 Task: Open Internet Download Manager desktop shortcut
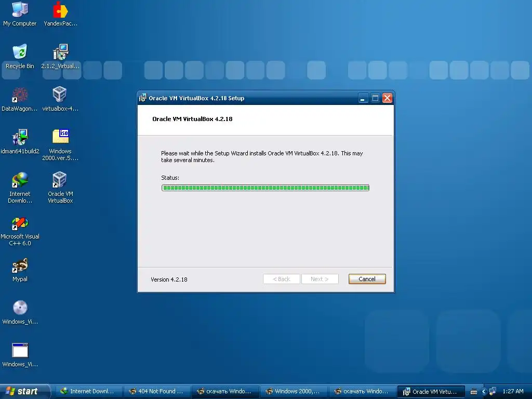tap(20, 188)
